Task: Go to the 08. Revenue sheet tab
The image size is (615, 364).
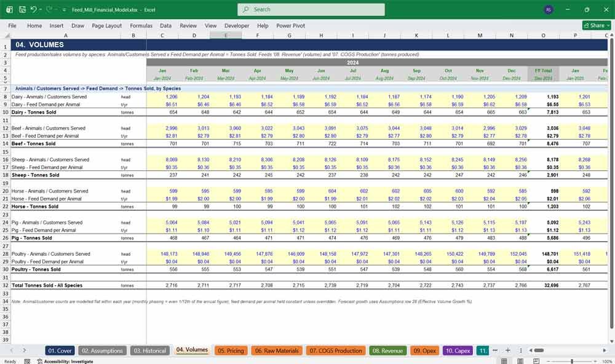Action: 387,350
